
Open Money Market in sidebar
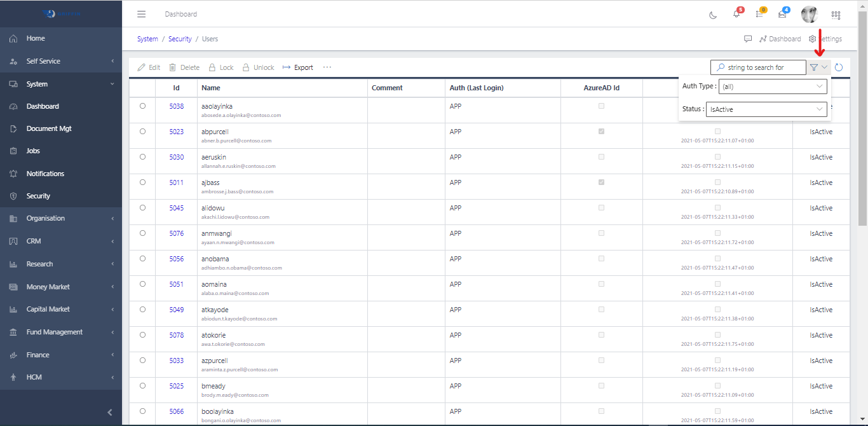click(x=61, y=287)
